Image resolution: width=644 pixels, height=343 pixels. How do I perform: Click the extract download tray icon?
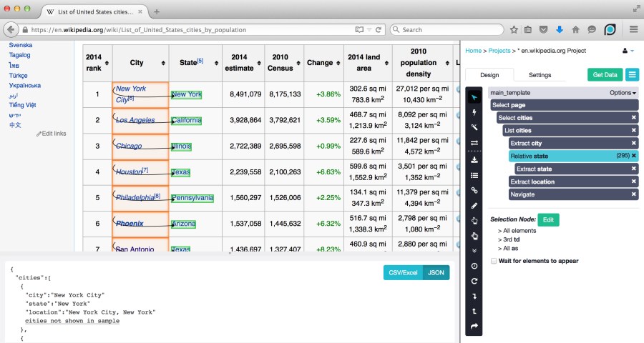(474, 159)
